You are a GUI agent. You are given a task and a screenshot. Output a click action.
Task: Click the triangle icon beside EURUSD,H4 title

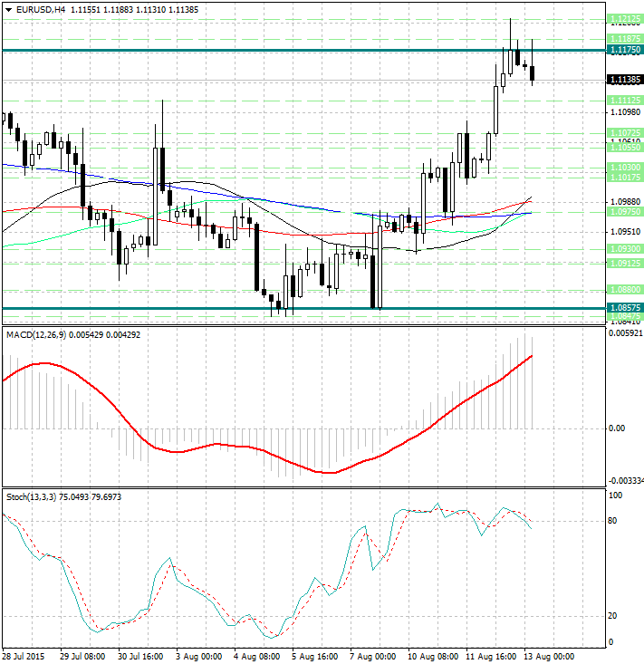click(x=8, y=9)
